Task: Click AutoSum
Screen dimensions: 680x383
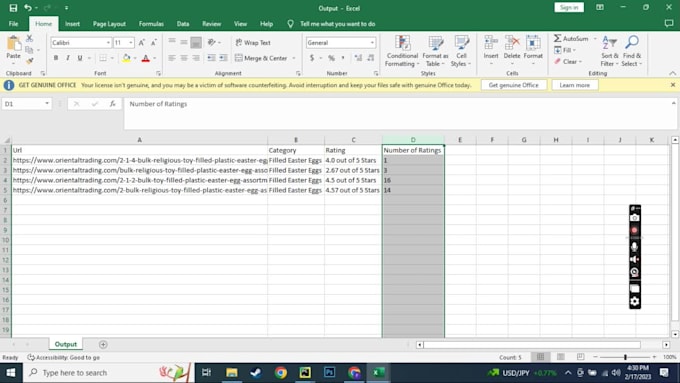Action: 572,39
